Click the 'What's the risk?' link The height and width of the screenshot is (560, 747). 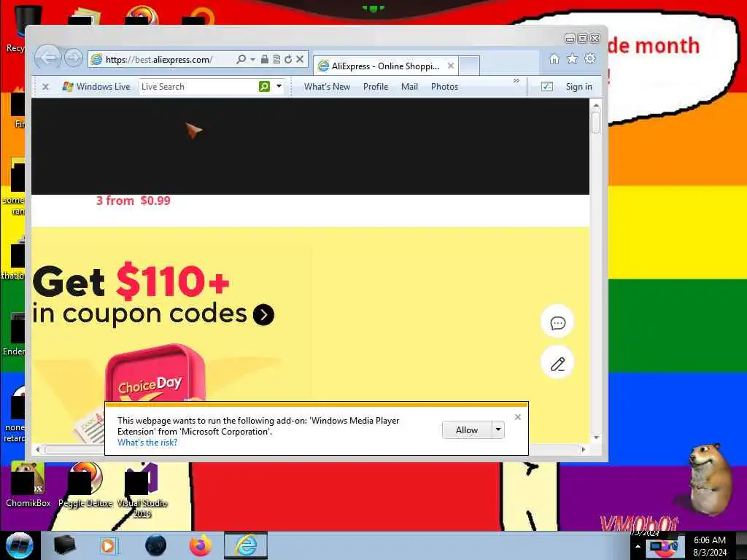147,443
